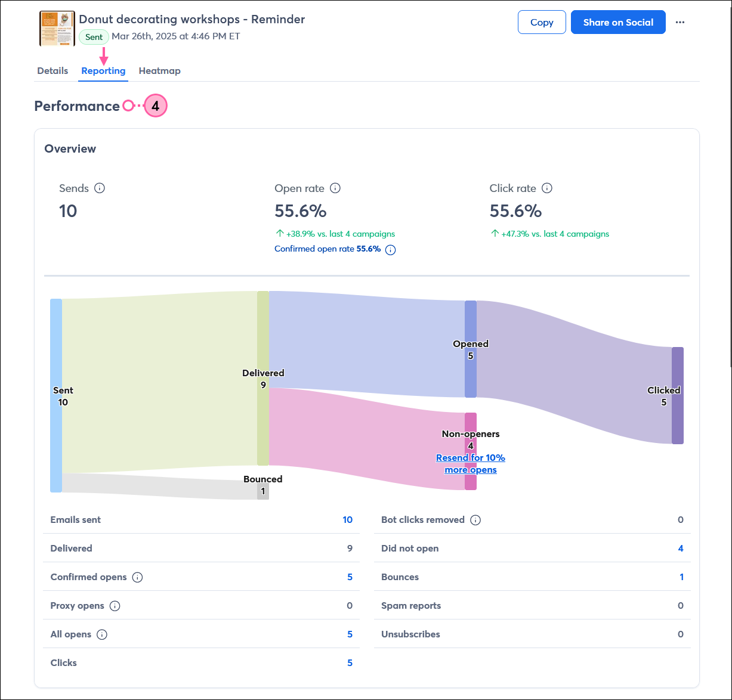Image resolution: width=732 pixels, height=700 pixels.
Task: Switch to the Details tab
Action: pos(52,70)
